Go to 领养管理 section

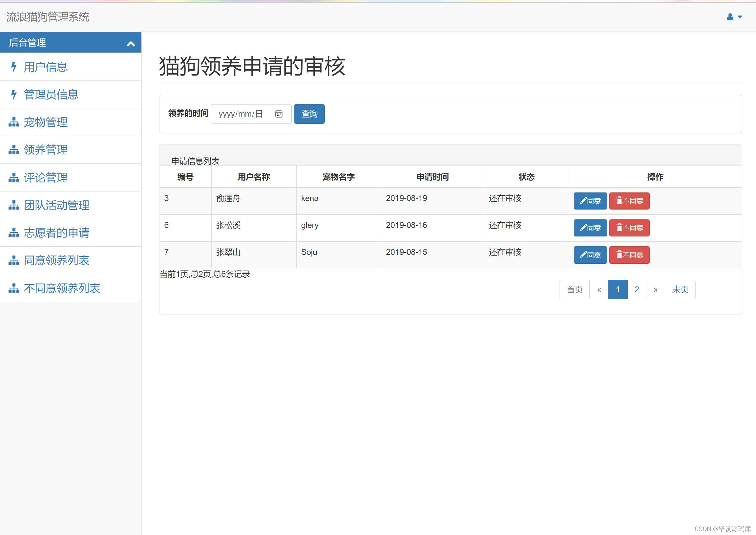[71, 150]
